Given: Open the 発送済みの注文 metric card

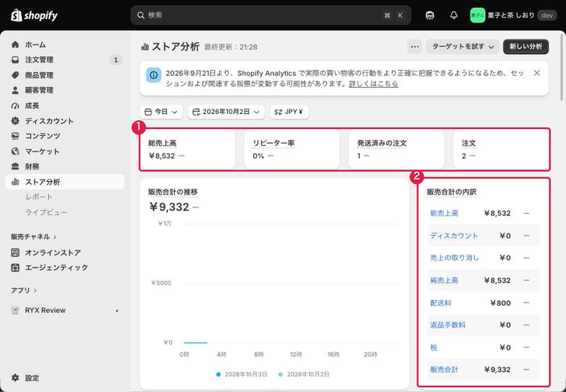Looking at the screenshot, I should pos(396,150).
